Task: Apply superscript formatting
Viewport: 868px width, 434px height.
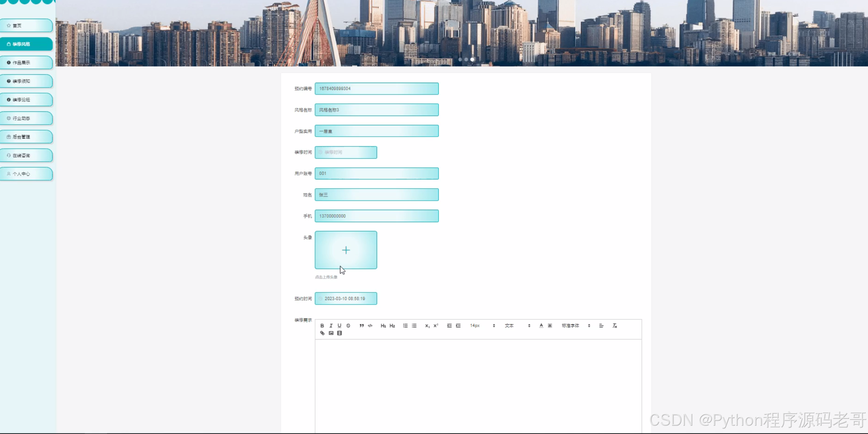Action: coord(436,326)
